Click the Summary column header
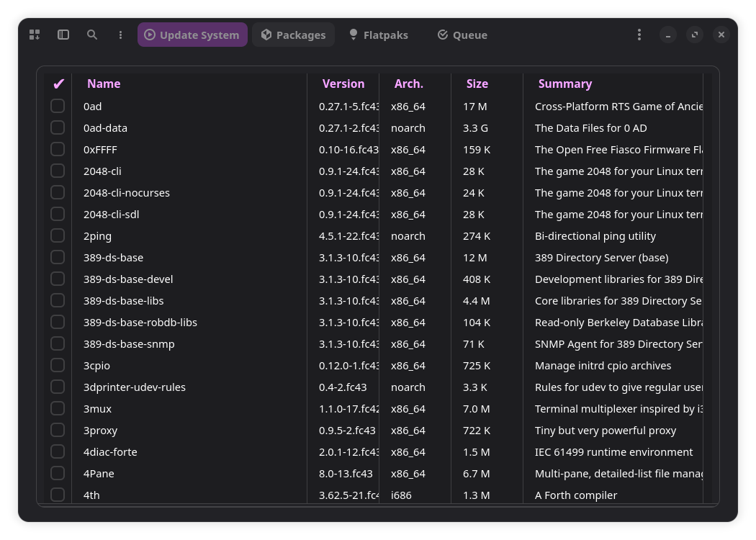This screenshot has width=756, height=540. click(564, 84)
